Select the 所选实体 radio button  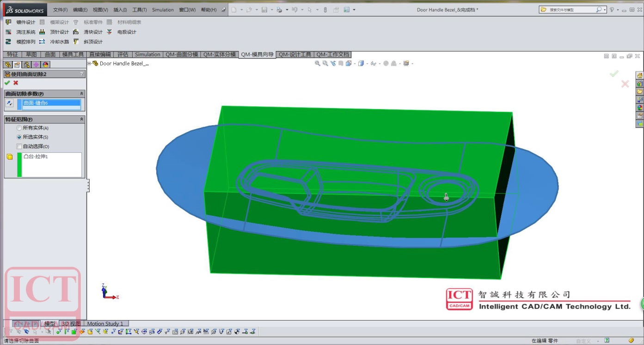pyautogui.click(x=19, y=137)
